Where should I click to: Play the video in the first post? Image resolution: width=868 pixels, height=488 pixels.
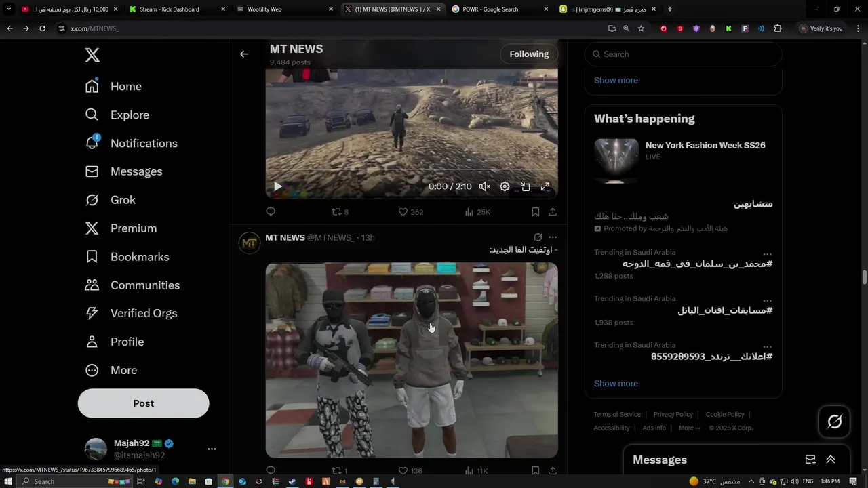point(277,186)
